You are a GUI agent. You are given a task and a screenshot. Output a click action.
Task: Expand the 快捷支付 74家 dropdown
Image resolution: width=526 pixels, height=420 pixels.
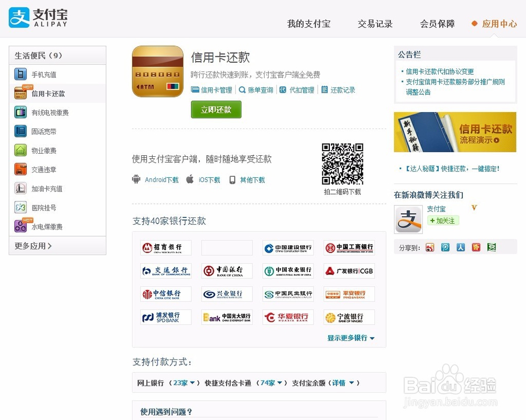[x=271, y=383]
